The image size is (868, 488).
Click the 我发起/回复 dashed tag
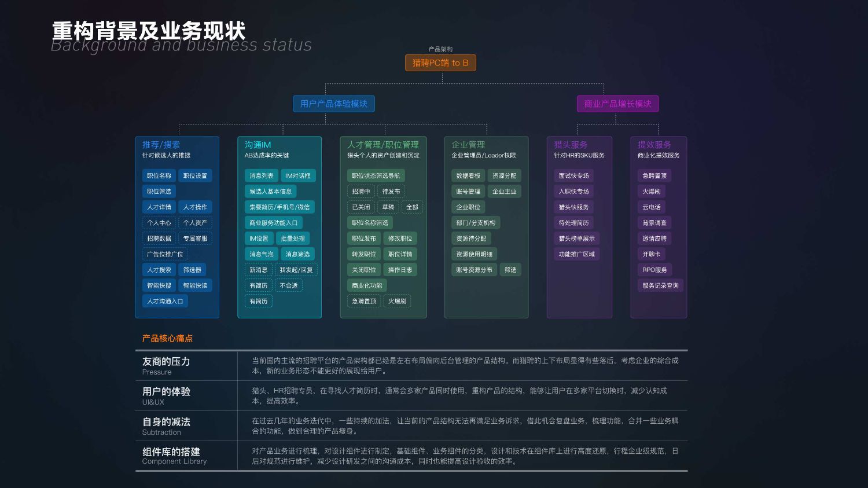[296, 270]
